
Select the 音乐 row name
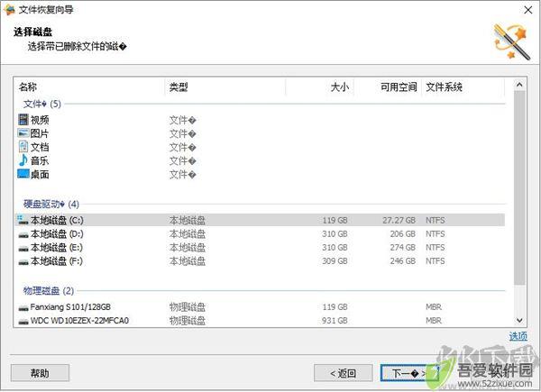click(40, 160)
